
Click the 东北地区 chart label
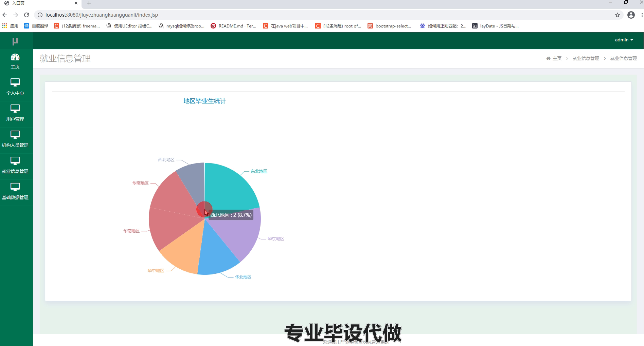click(x=259, y=171)
